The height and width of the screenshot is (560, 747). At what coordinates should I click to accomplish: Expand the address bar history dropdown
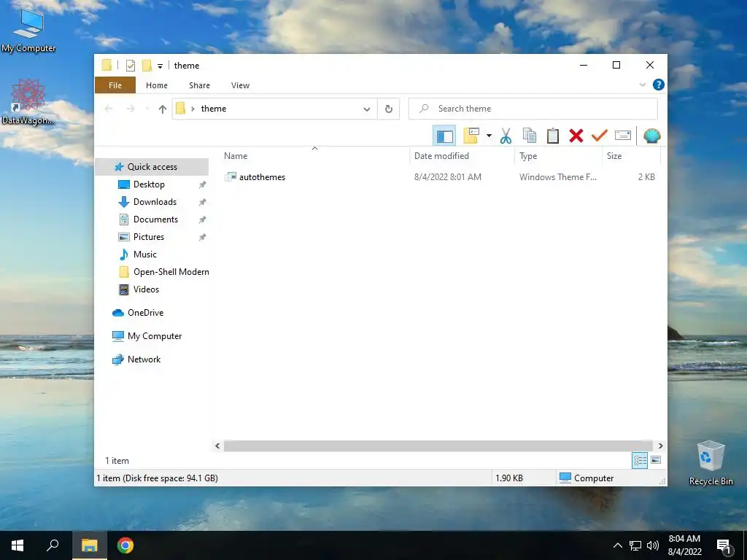(367, 109)
